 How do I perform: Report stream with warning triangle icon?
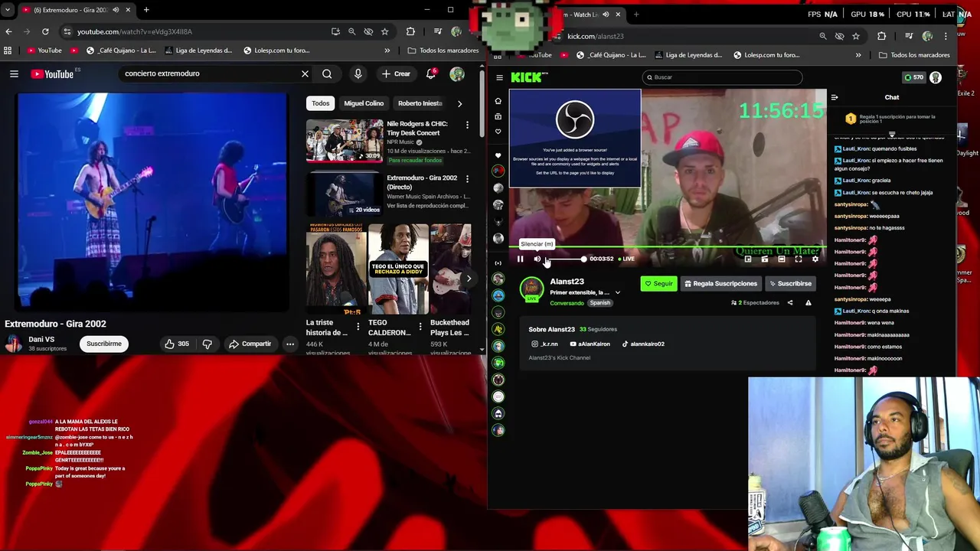808,303
